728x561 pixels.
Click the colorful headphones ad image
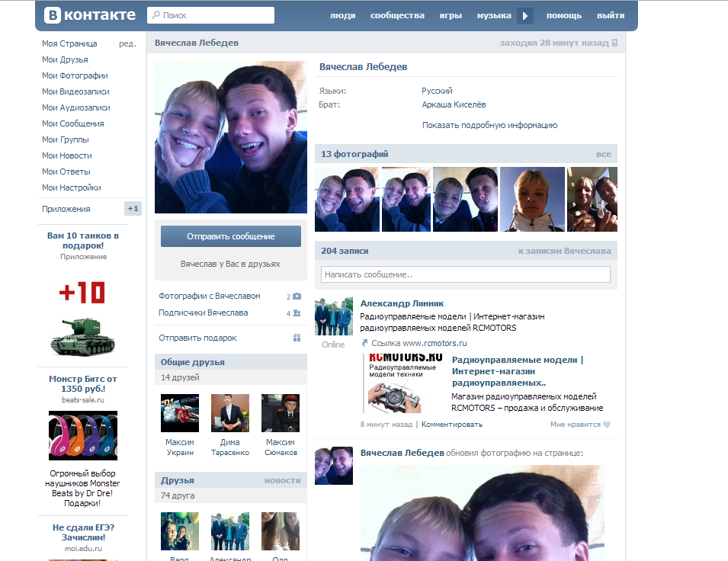tap(83, 435)
